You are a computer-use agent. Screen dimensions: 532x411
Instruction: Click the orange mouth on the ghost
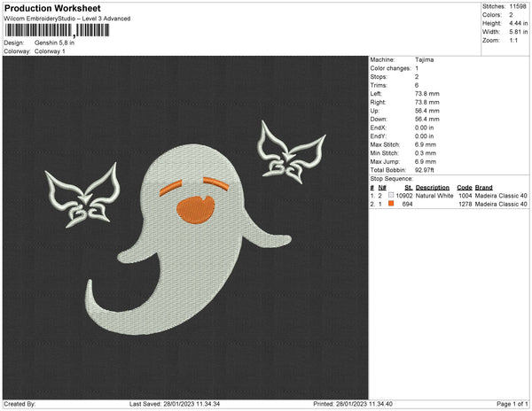195,210
